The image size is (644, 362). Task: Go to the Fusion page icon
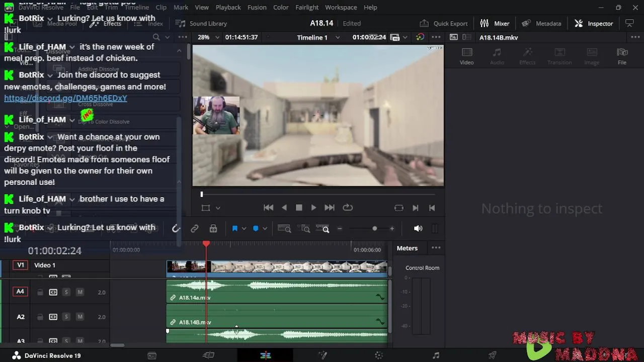323,355
